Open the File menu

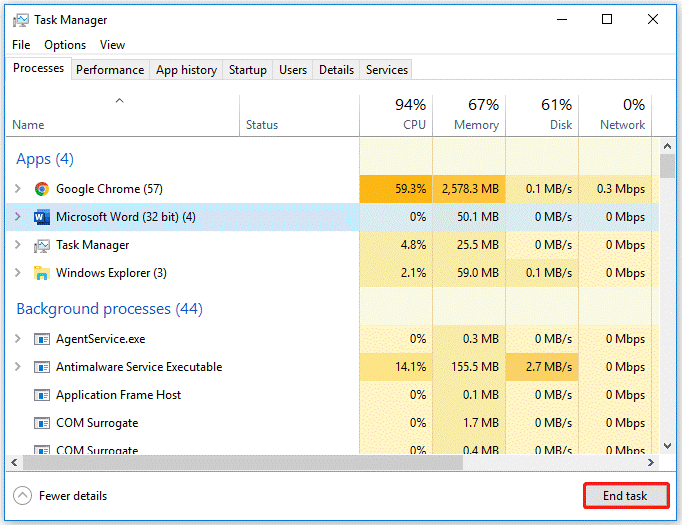click(21, 45)
